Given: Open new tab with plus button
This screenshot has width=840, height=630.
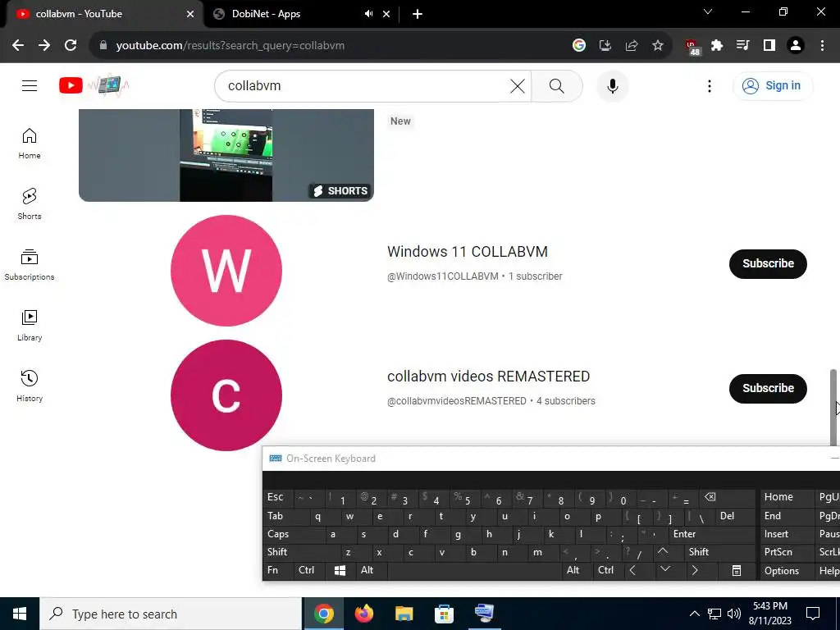Looking at the screenshot, I should click(x=418, y=14).
